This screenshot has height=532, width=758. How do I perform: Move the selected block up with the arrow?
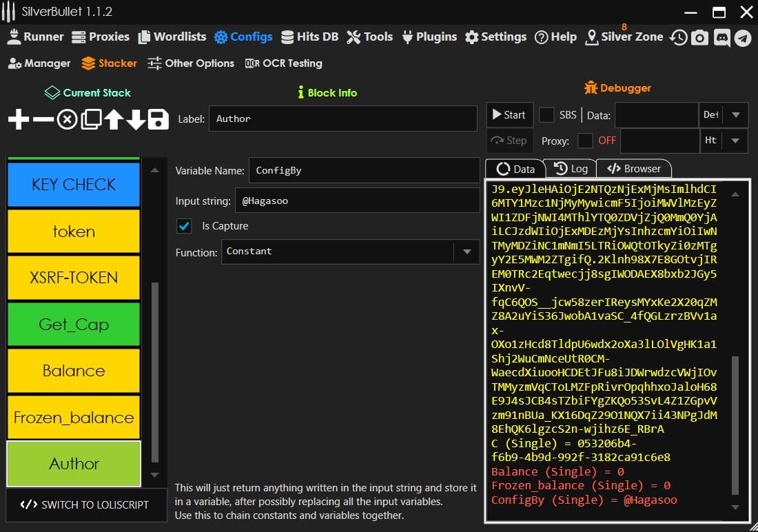[x=114, y=120]
